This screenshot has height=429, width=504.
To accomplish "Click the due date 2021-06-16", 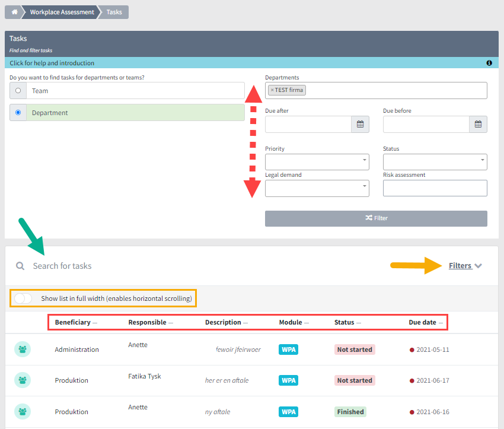I will click(433, 412).
